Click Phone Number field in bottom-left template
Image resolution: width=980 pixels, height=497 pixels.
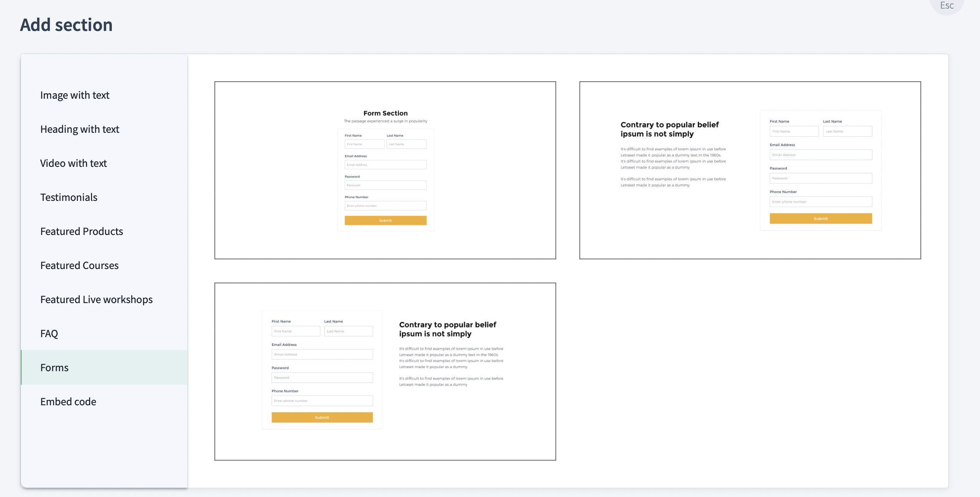[322, 401]
